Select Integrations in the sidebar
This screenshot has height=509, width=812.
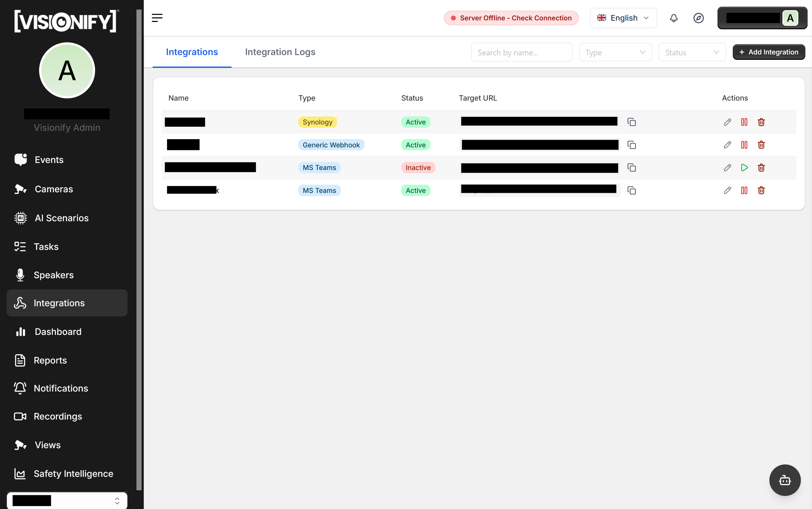coord(67,303)
